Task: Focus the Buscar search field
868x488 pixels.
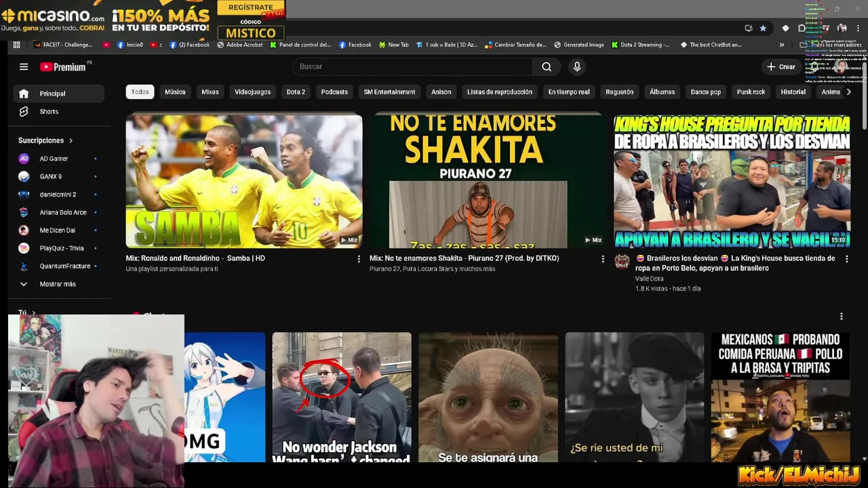Action: click(x=413, y=66)
